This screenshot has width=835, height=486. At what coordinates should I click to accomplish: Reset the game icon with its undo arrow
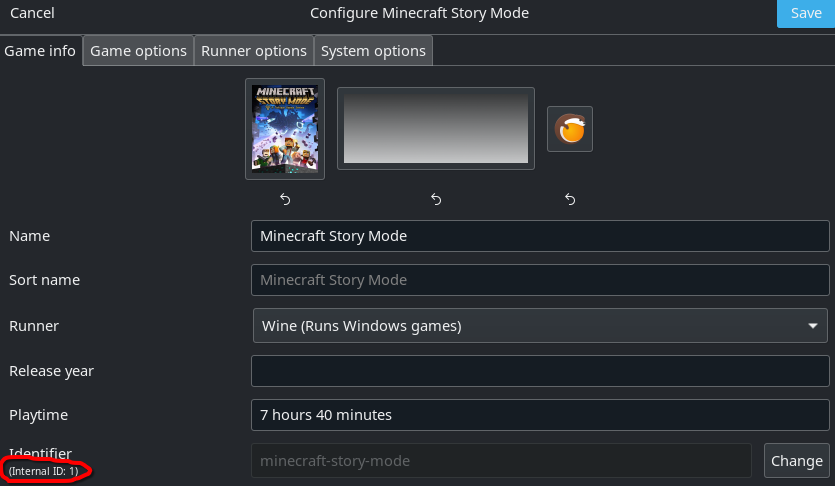(570, 199)
